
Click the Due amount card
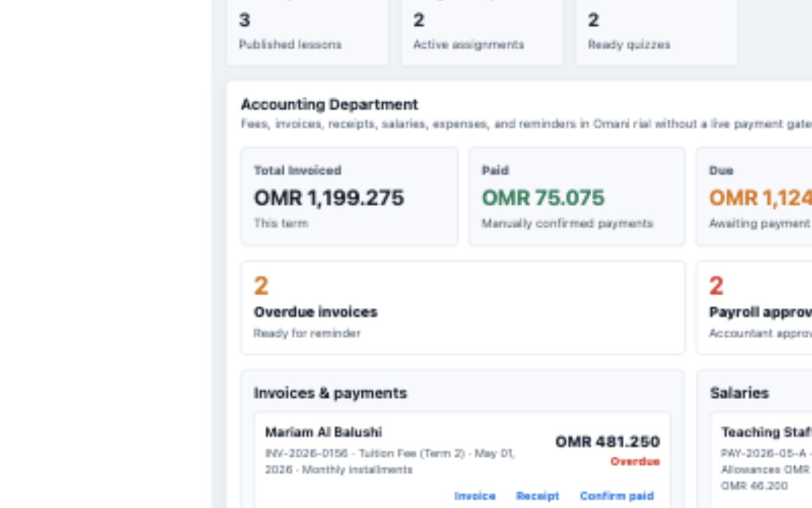click(754, 197)
